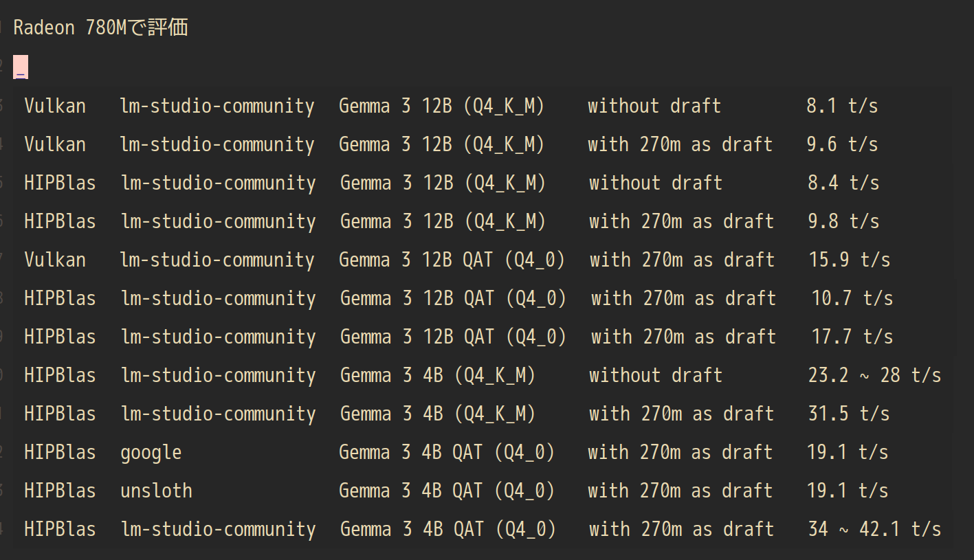The height and width of the screenshot is (560, 974).
Task: Click the '9.8 t/s' value
Action: (843, 221)
